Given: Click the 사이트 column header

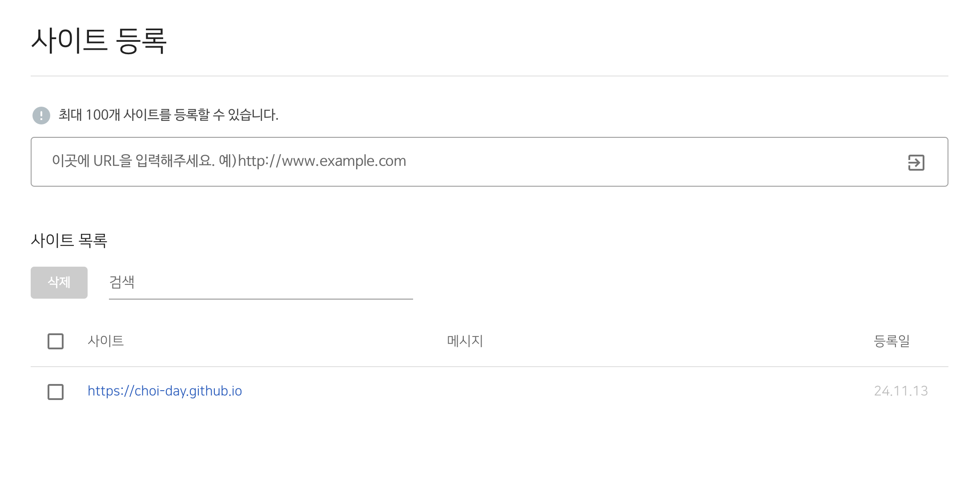Looking at the screenshot, I should 106,341.
